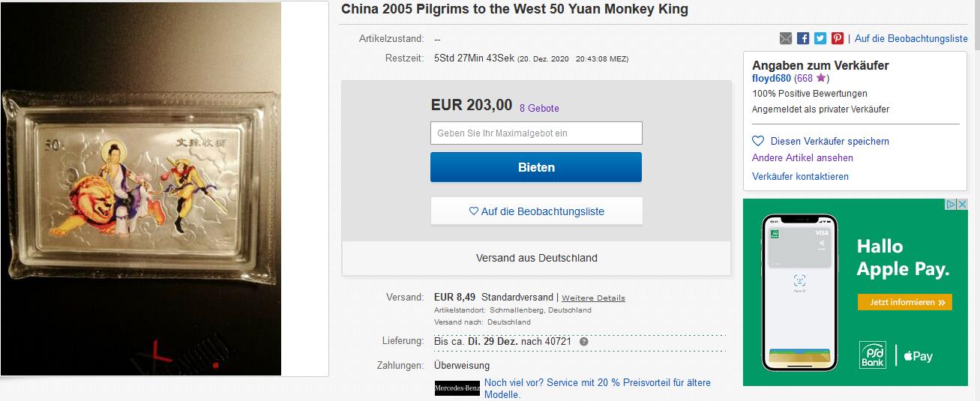Share the listing on Facebook

803,38
